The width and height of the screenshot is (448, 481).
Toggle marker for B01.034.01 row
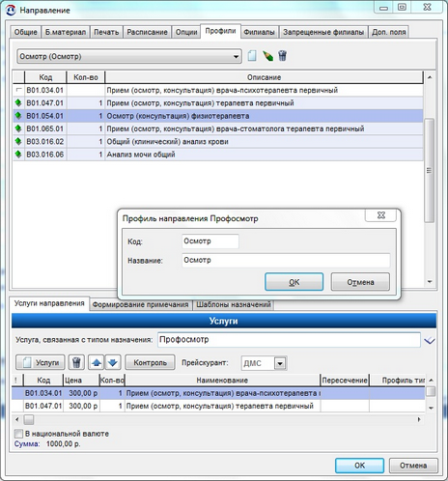18,90
